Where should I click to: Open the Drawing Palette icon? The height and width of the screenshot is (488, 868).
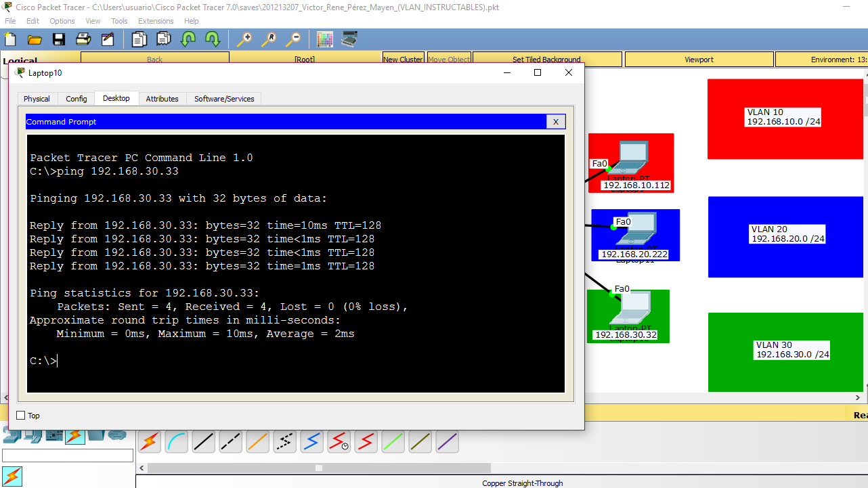click(x=325, y=39)
